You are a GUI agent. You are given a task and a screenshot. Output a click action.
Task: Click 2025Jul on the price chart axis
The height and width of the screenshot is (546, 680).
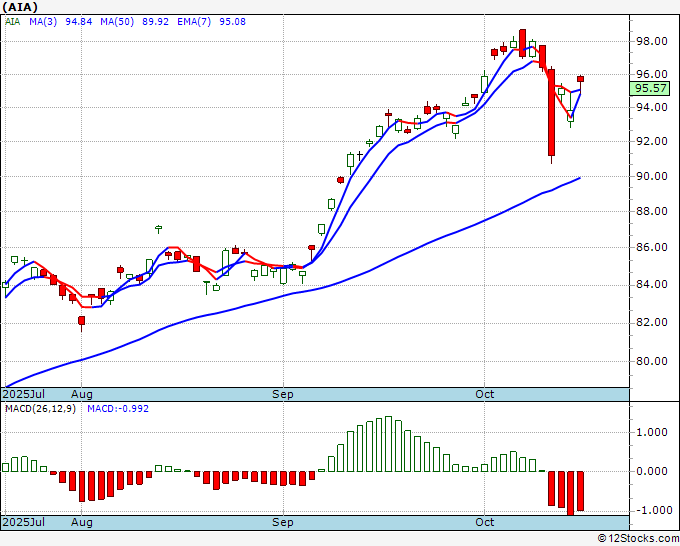click(24, 394)
